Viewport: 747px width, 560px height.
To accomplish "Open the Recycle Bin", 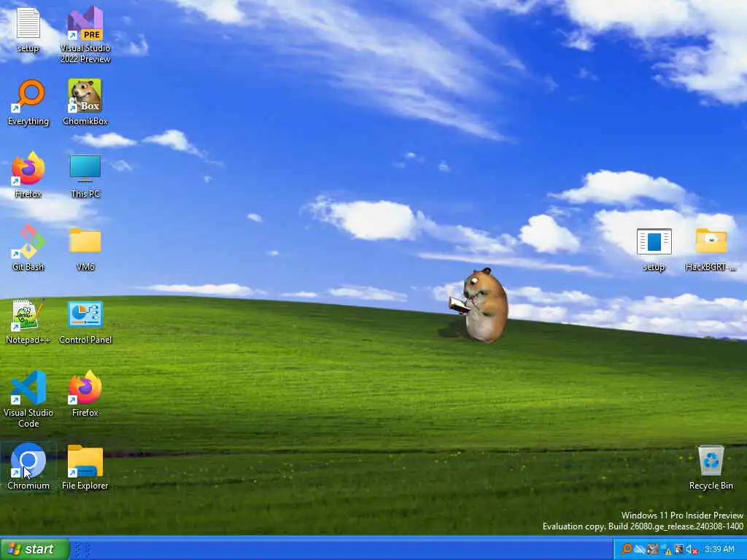I will [711, 467].
